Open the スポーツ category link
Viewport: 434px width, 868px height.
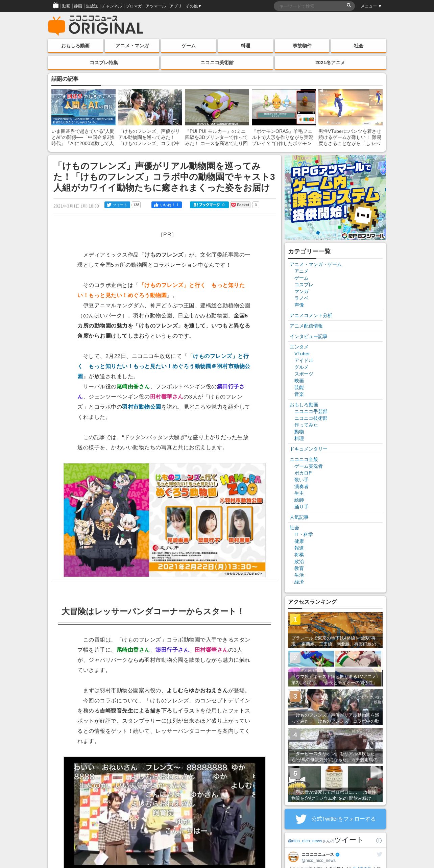(304, 374)
